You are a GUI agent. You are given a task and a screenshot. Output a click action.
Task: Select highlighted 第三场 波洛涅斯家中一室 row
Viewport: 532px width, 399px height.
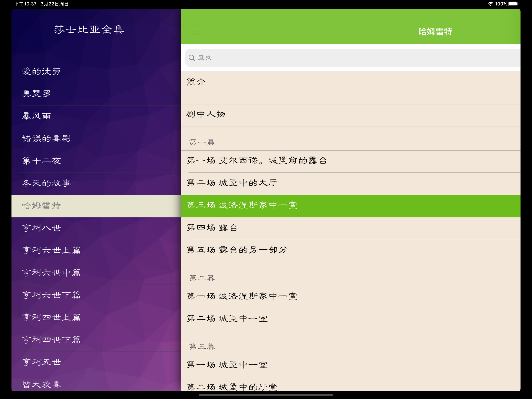(x=351, y=206)
